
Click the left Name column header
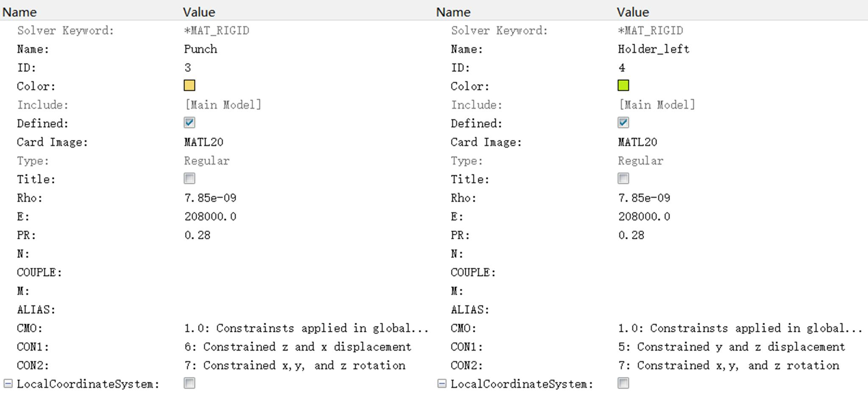coord(19,12)
